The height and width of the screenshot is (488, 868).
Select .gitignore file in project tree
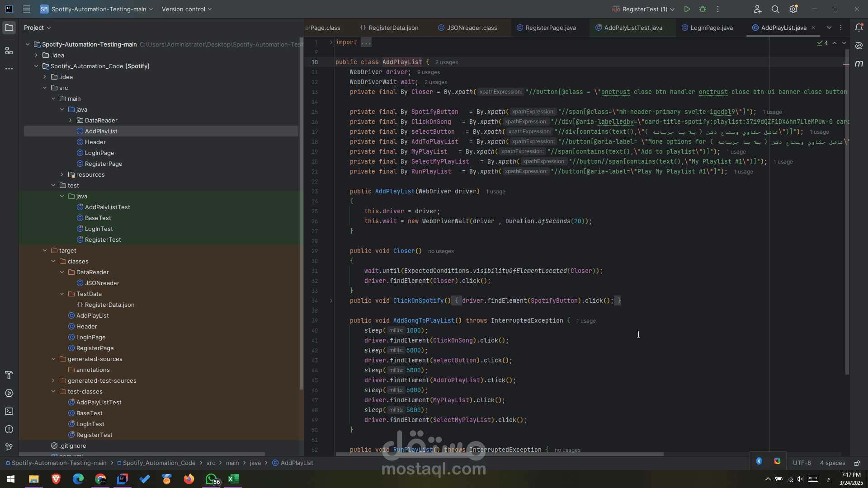[x=73, y=446]
